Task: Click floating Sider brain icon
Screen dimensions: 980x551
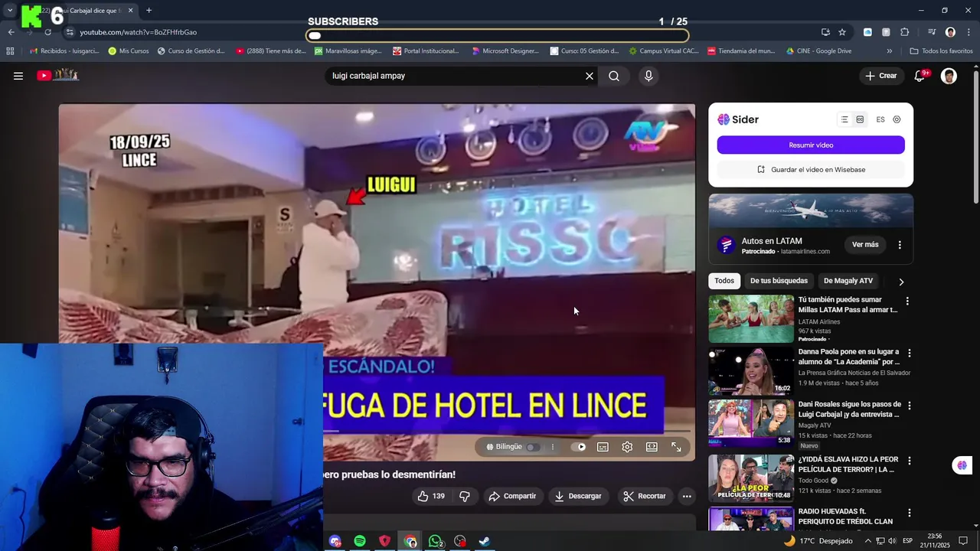Action: coord(962,465)
